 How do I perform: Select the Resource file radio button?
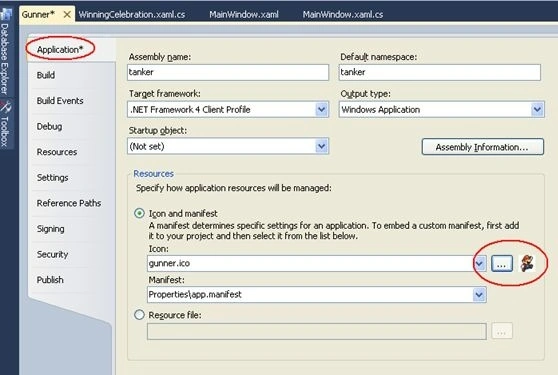point(139,315)
